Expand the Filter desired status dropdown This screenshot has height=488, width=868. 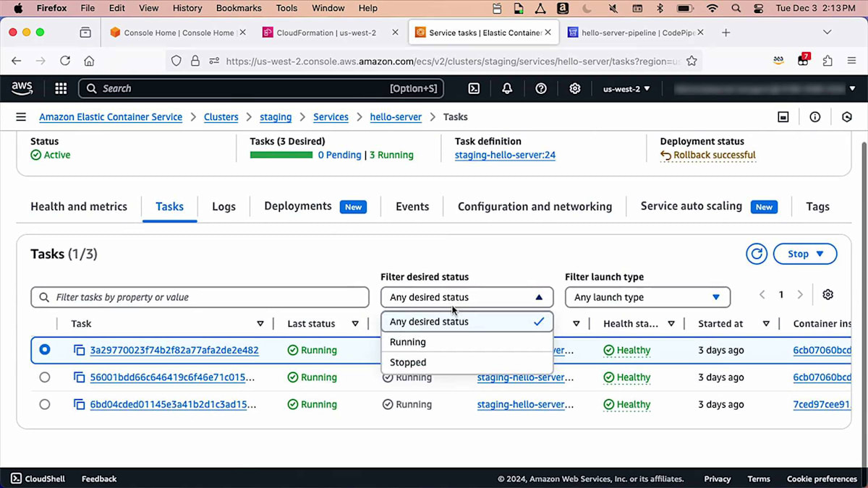(x=467, y=297)
